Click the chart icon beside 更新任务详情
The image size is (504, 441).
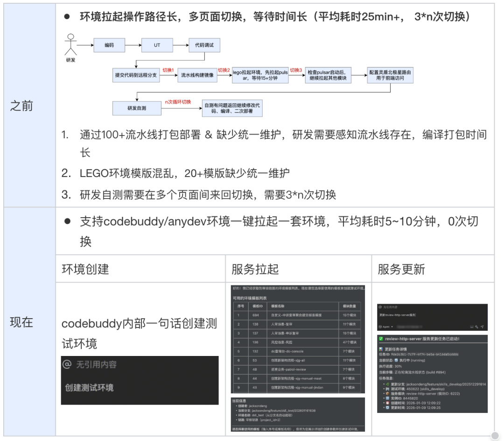click(381, 349)
